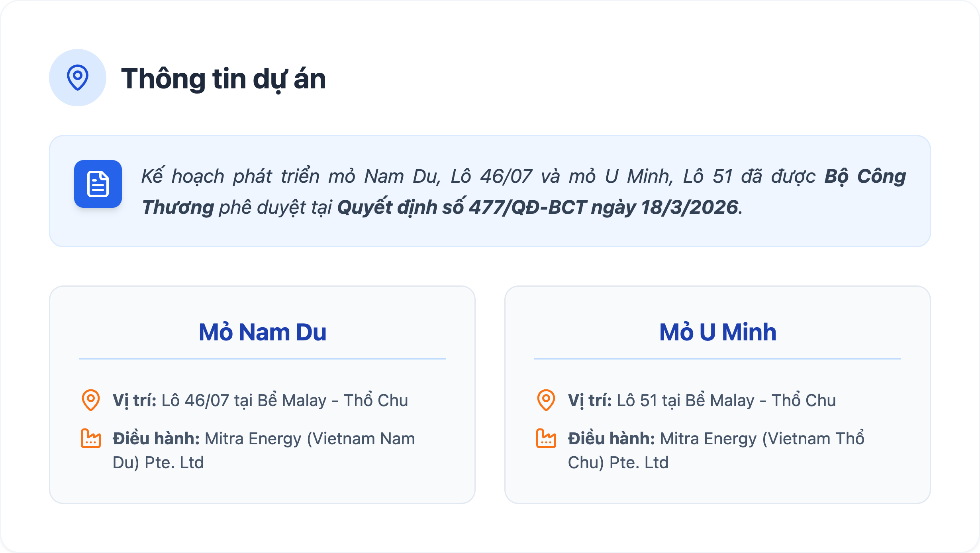Image resolution: width=980 pixels, height=553 pixels.
Task: Click the factory icon in Mỏ Nam Du card
Action: point(91,438)
